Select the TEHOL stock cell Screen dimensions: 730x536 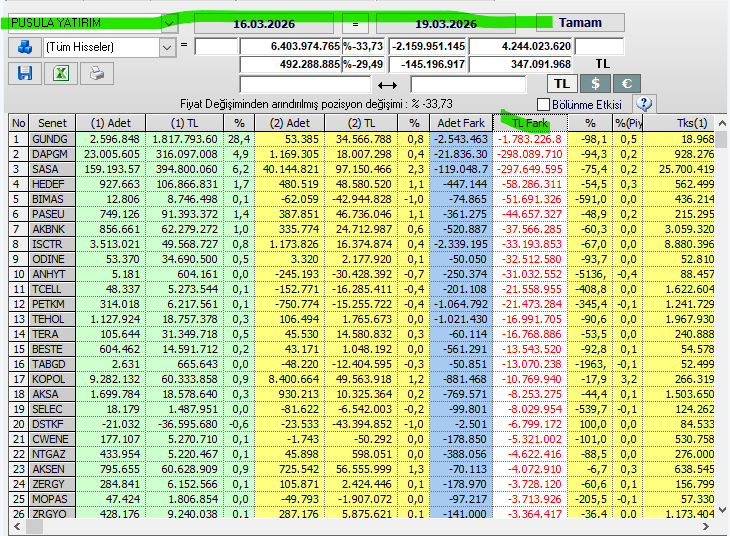[x=52, y=319]
